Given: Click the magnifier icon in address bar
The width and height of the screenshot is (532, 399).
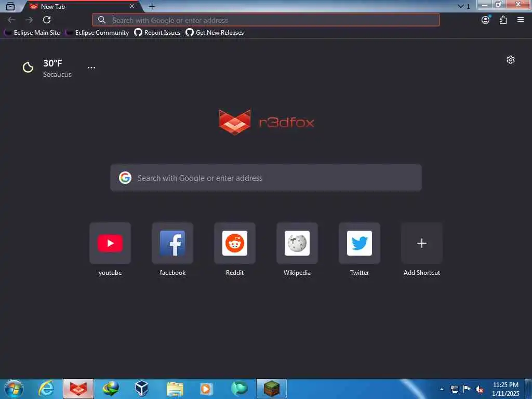Looking at the screenshot, I should (x=101, y=20).
